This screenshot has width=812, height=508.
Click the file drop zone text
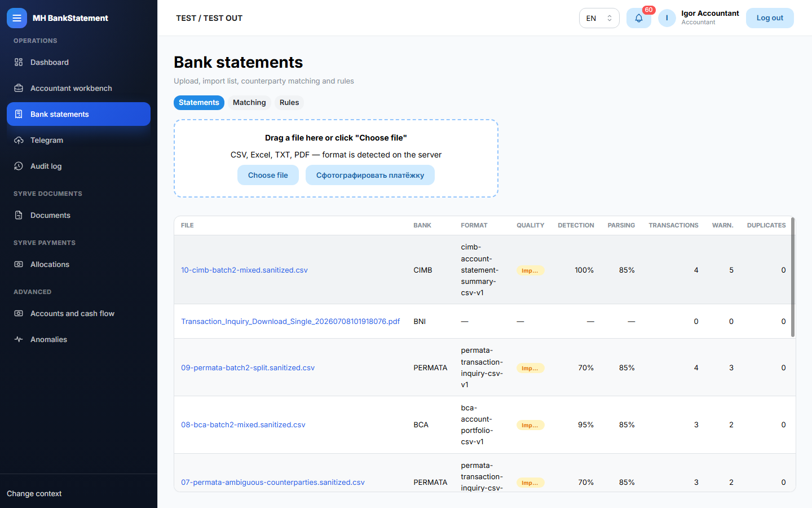(x=336, y=138)
